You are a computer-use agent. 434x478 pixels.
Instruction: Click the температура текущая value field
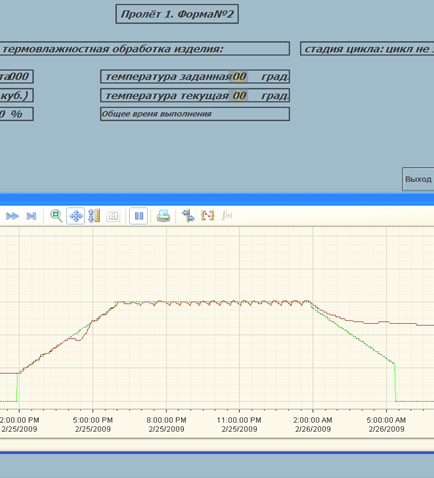point(239,96)
